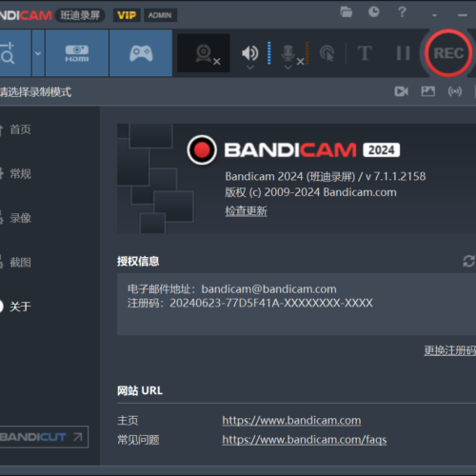Click the 请选择录制模式 status text
The height and width of the screenshot is (476, 476).
pos(35,92)
